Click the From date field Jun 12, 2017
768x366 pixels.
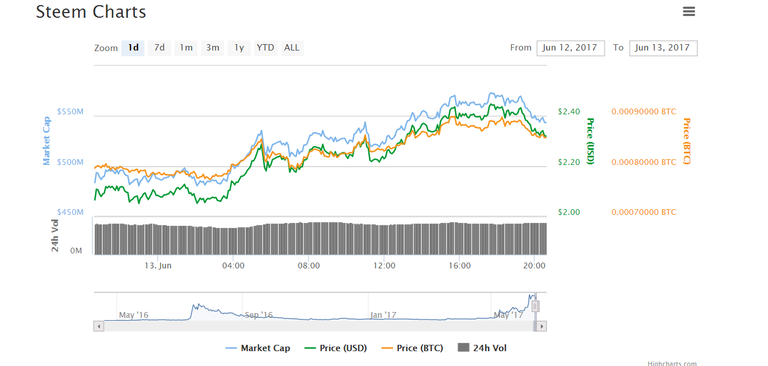pyautogui.click(x=571, y=48)
